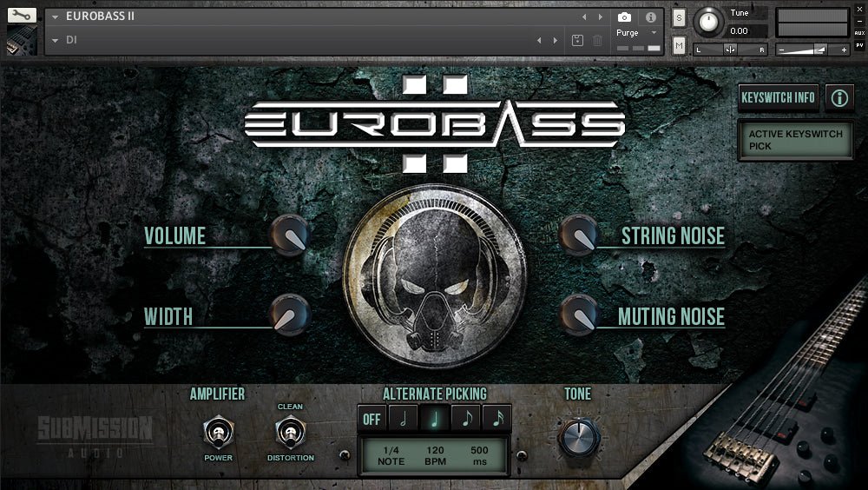Viewport: 868px width, 490px height.
Task: Click the VOLUME knob
Action: (290, 236)
